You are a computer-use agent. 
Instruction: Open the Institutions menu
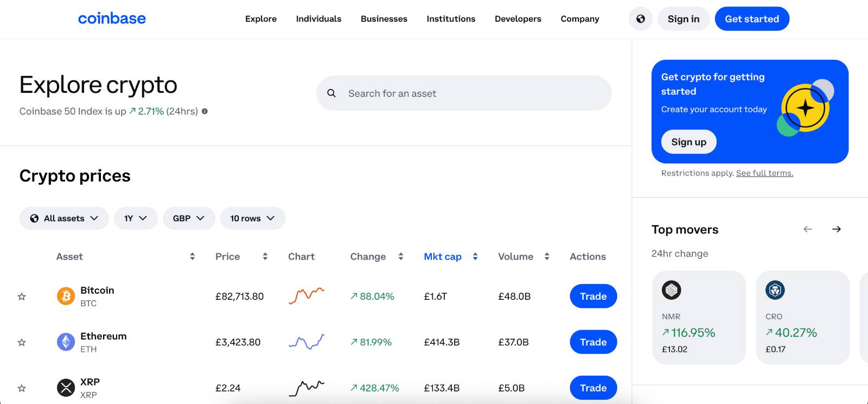tap(451, 19)
